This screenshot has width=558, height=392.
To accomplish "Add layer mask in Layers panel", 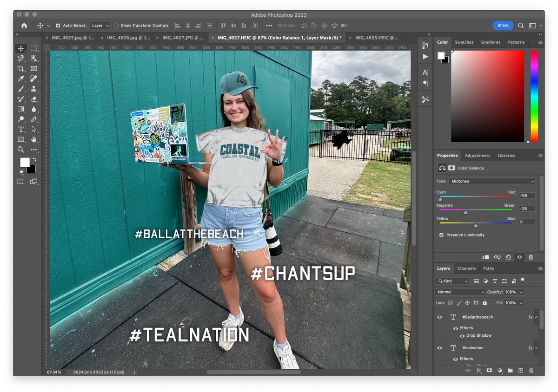I will 489,371.
